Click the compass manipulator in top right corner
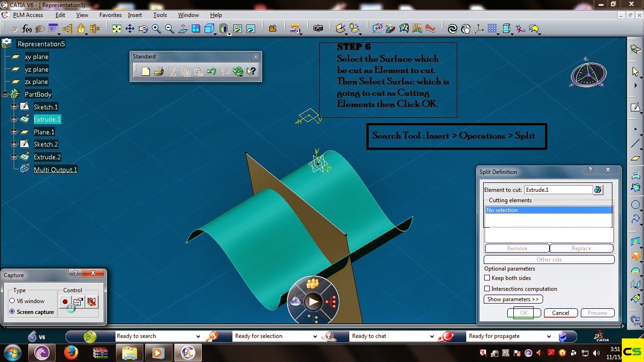 coord(587,74)
